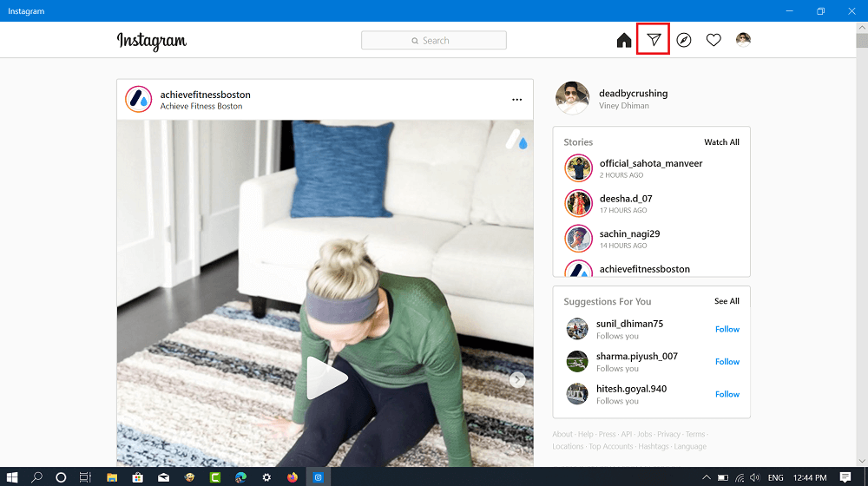Open Activity heart icon
Screen dimensions: 868x486
click(713, 41)
